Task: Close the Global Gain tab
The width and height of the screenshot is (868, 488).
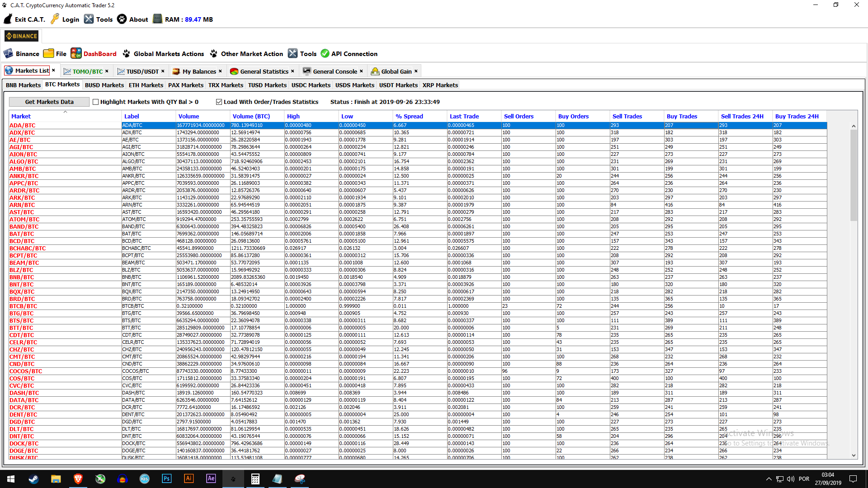Action: (416, 71)
